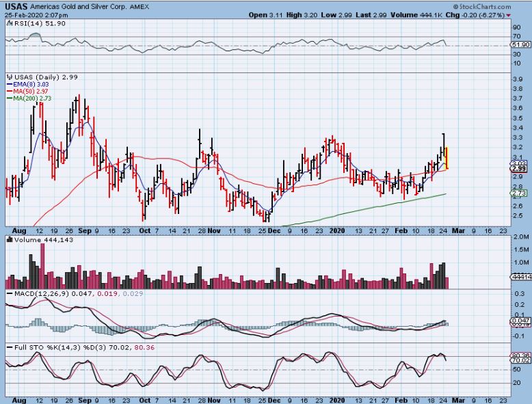Screen dimensions: 532x404
Task: Click the Open 3.11 quote value
Action: point(265,15)
